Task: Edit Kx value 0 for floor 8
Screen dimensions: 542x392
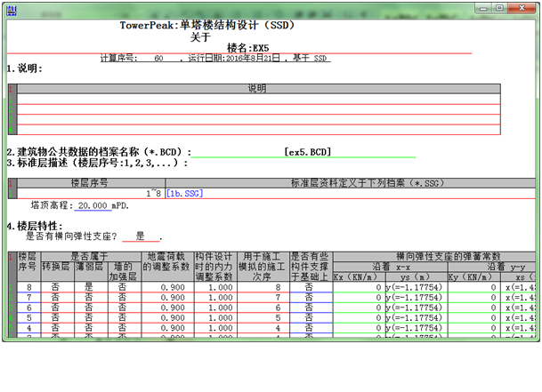Action: coord(360,287)
